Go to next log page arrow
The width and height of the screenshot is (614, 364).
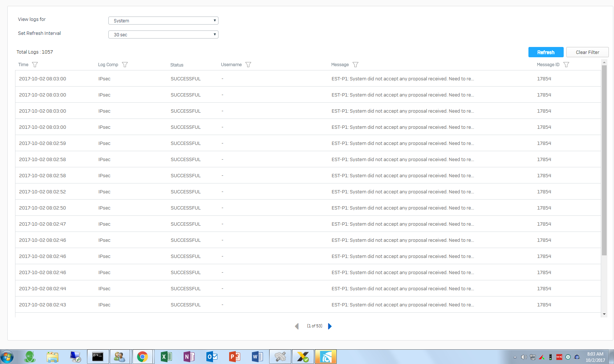click(x=330, y=326)
